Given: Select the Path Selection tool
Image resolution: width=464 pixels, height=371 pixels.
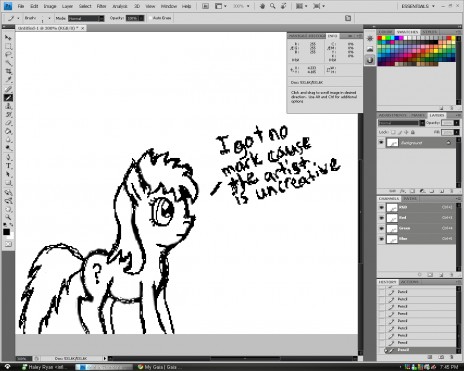Looking at the screenshot, I should point(8,174).
